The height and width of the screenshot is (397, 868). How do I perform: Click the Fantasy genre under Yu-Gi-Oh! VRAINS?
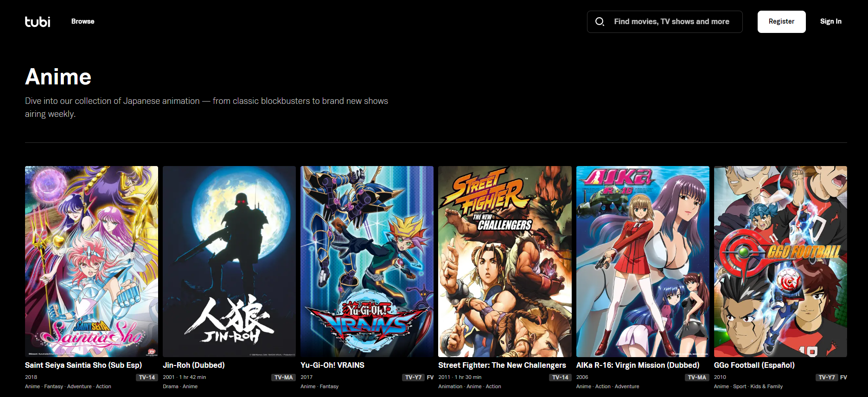[329, 386]
